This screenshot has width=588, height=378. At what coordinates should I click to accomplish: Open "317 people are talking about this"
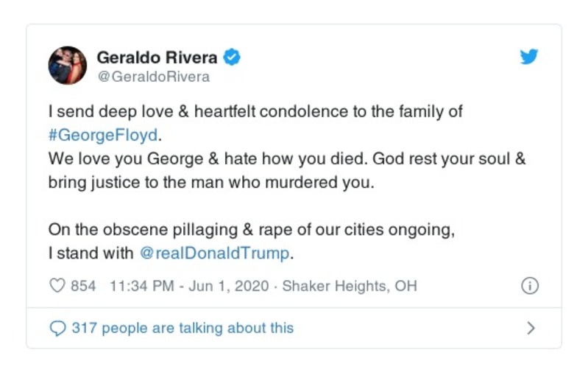click(183, 328)
